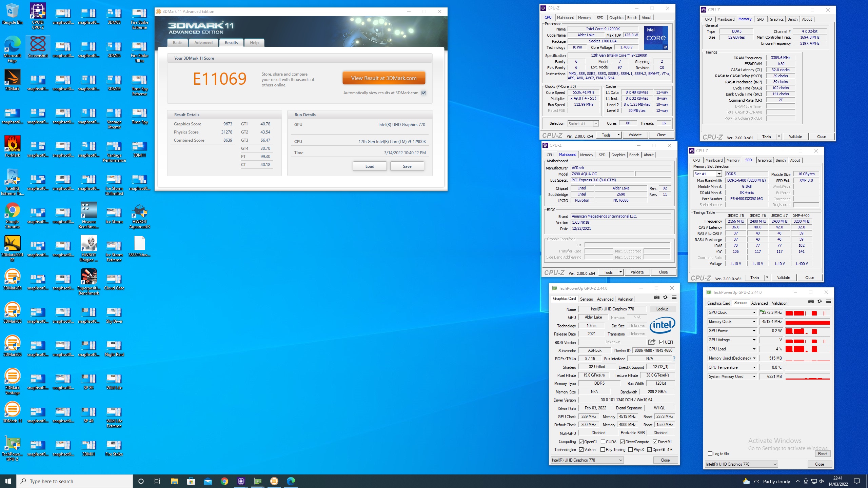Open the TechPowerUp GPU-Z desktop icon

tap(13, 448)
